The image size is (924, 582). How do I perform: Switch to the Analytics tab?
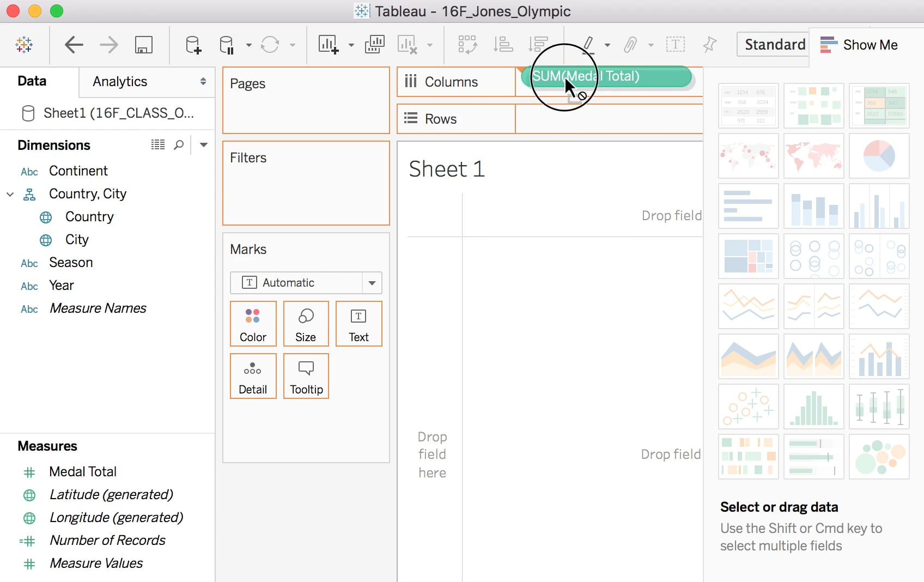120,82
